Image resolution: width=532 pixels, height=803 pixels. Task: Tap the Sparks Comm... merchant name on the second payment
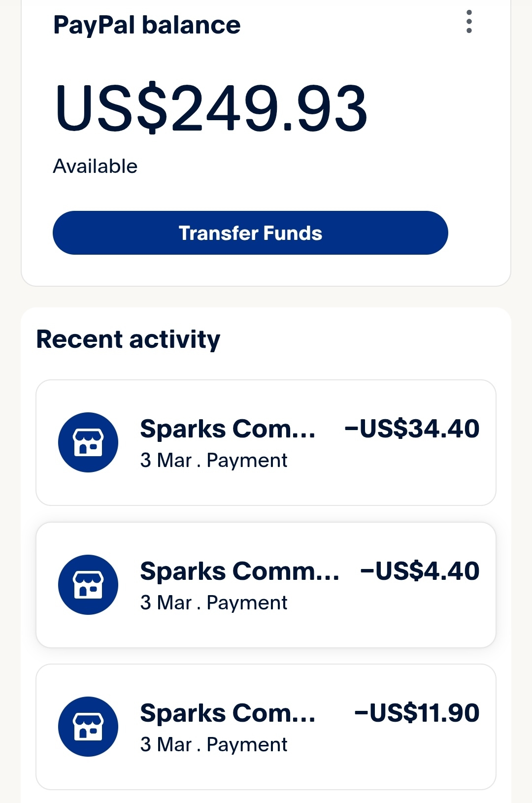click(x=239, y=571)
